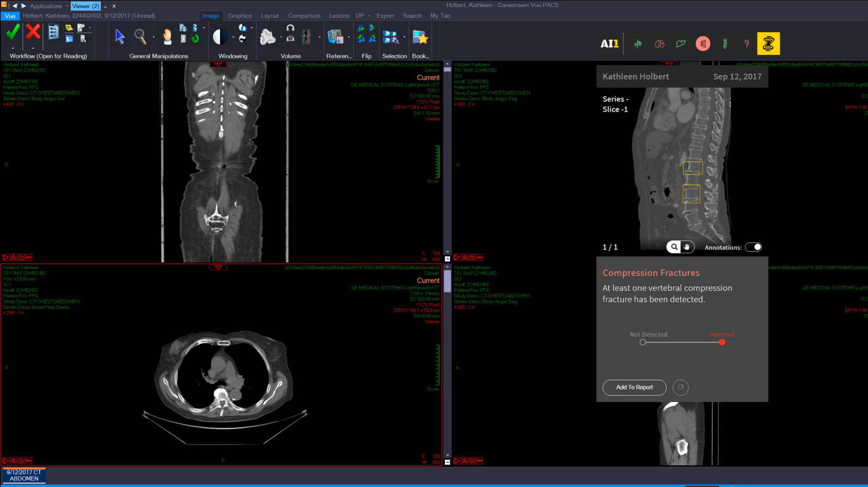The height and width of the screenshot is (487, 868).
Task: Click the back navigation arrow
Action: pos(15,6)
